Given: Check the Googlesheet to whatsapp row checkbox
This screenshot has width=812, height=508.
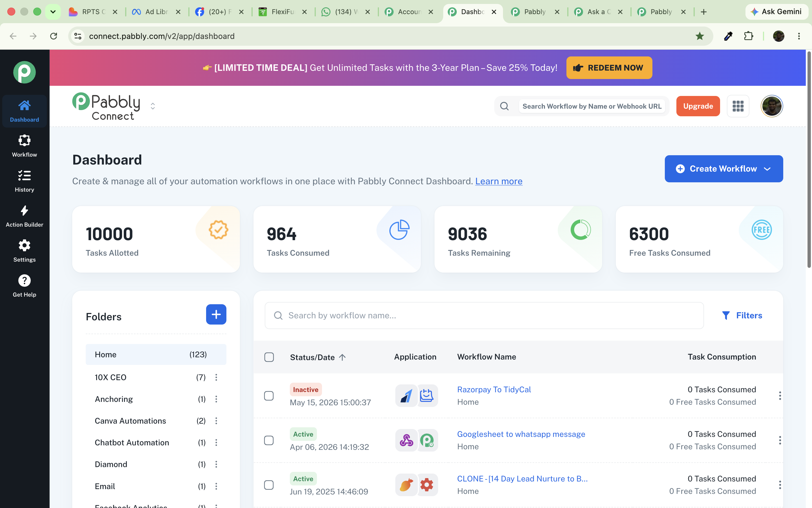Looking at the screenshot, I should point(269,440).
